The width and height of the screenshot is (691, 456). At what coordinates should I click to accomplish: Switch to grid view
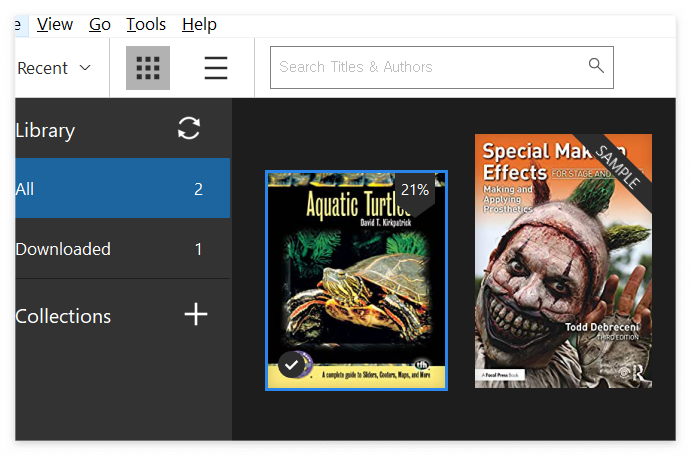[x=148, y=68]
